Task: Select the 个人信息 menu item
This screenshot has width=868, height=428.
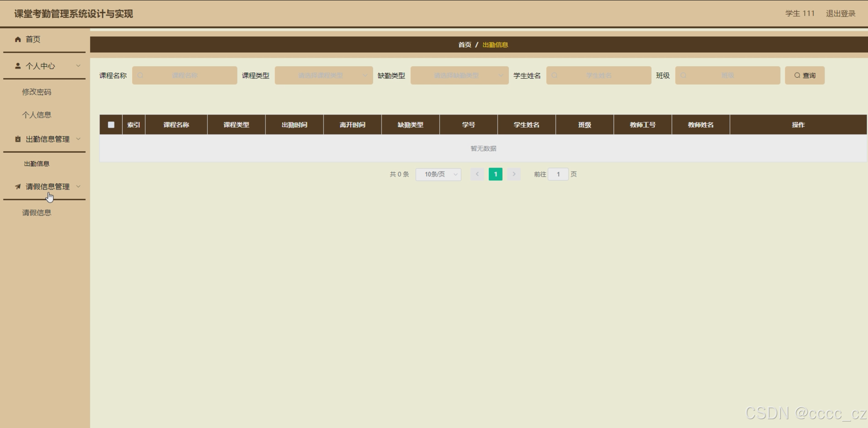Action: (37, 115)
